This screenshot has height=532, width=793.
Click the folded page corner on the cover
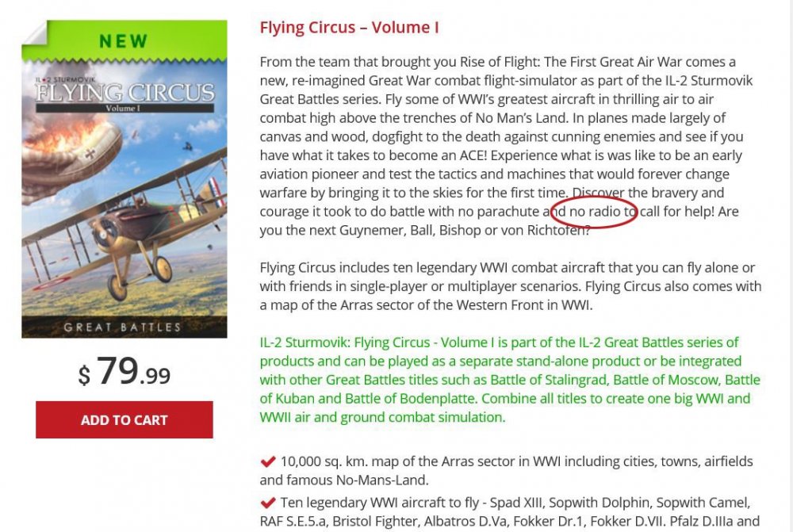click(34, 33)
